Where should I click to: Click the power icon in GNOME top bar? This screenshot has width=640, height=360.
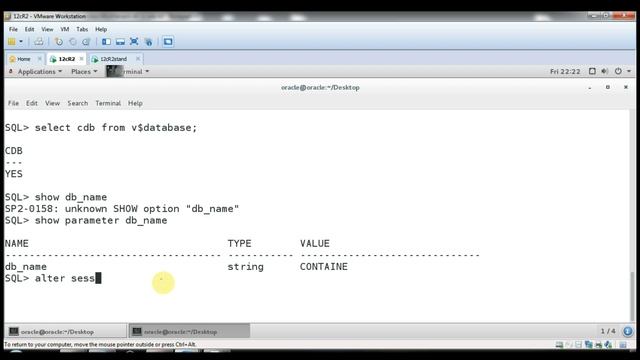[x=618, y=71]
